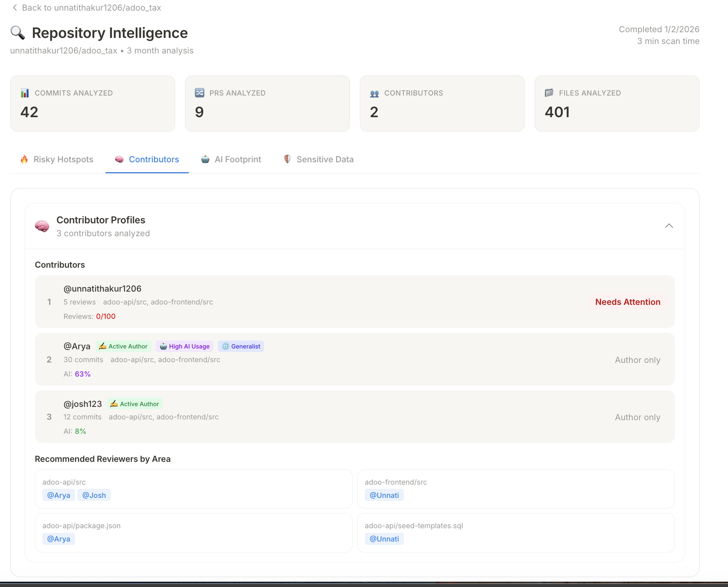Click the PRs Analyzed shuffle icon

pos(200,93)
